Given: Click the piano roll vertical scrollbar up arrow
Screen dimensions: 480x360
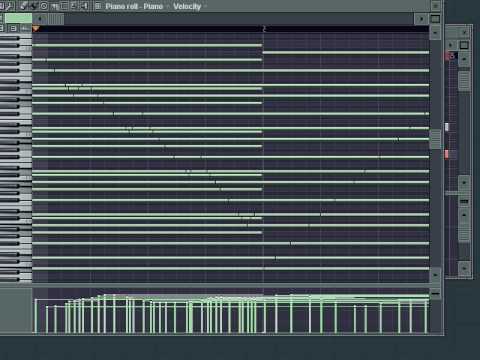Looking at the screenshot, I should click(x=435, y=32).
